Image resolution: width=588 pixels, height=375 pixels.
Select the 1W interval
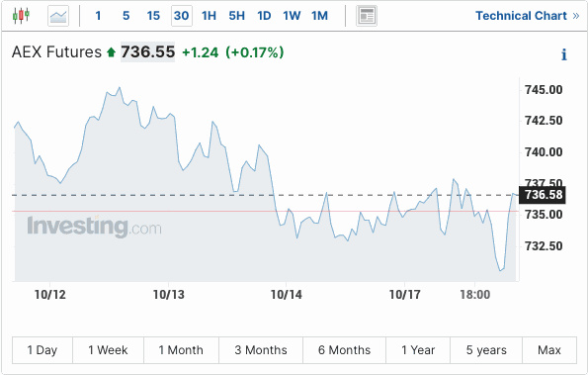pos(292,16)
